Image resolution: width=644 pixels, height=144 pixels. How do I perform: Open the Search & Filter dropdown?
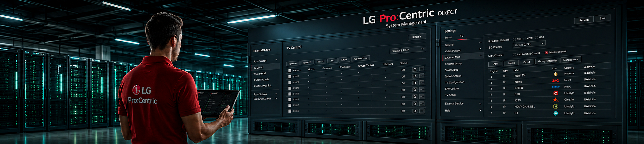[x=408, y=50]
